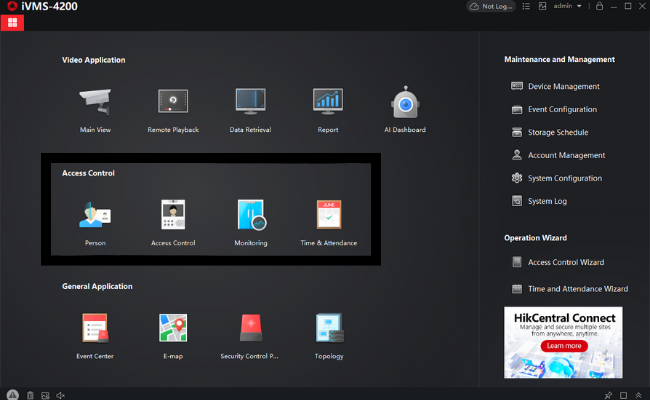Expand the bottom panel with double chevron
The image size is (650, 400).
point(639,395)
